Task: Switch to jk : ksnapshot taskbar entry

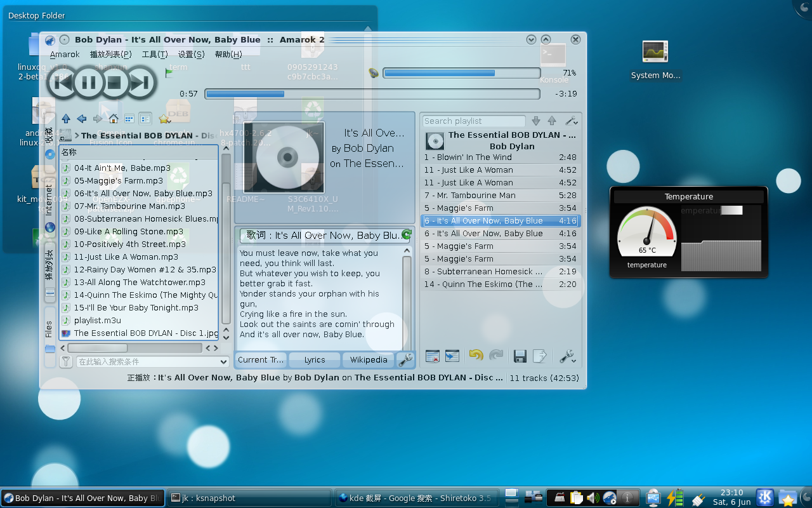Action: (x=249, y=498)
